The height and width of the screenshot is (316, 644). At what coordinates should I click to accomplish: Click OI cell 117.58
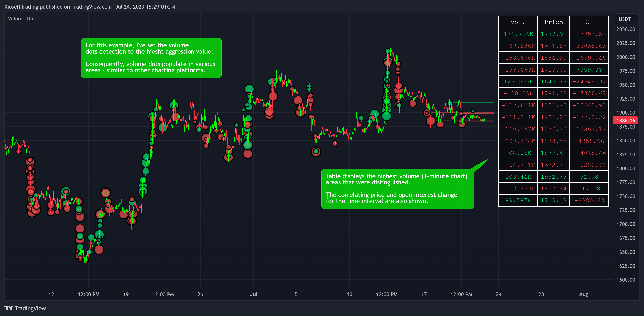589,189
